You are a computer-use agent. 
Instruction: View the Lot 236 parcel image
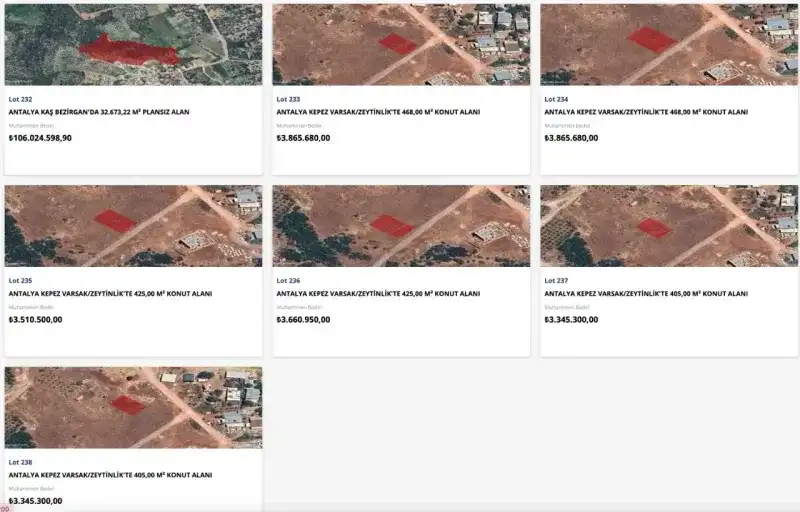(x=401, y=225)
